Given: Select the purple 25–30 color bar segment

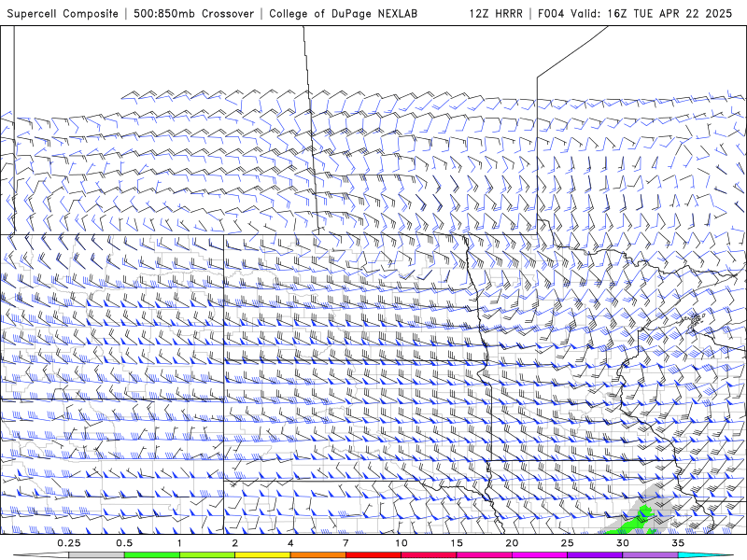Looking at the screenshot, I should coord(595,555).
